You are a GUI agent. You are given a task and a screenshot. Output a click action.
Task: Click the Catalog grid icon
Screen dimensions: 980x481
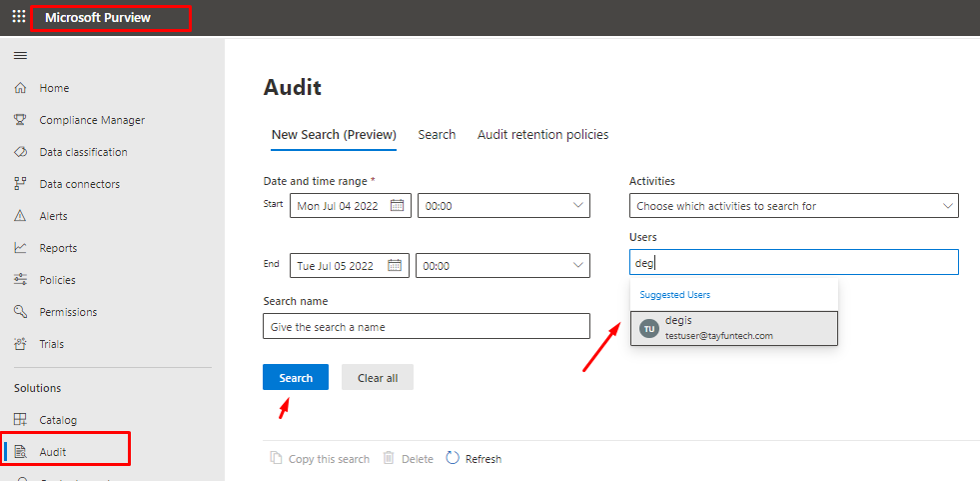tap(20, 420)
